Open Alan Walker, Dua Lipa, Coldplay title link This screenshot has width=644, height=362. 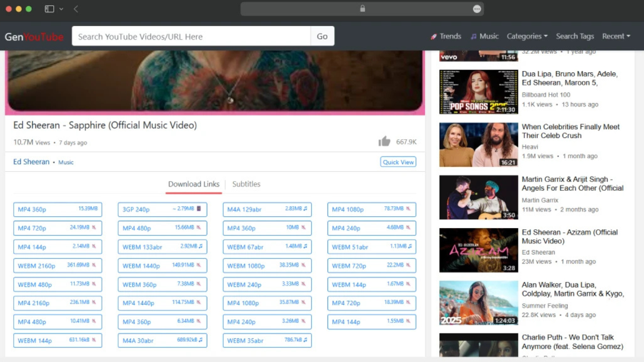[x=573, y=289]
